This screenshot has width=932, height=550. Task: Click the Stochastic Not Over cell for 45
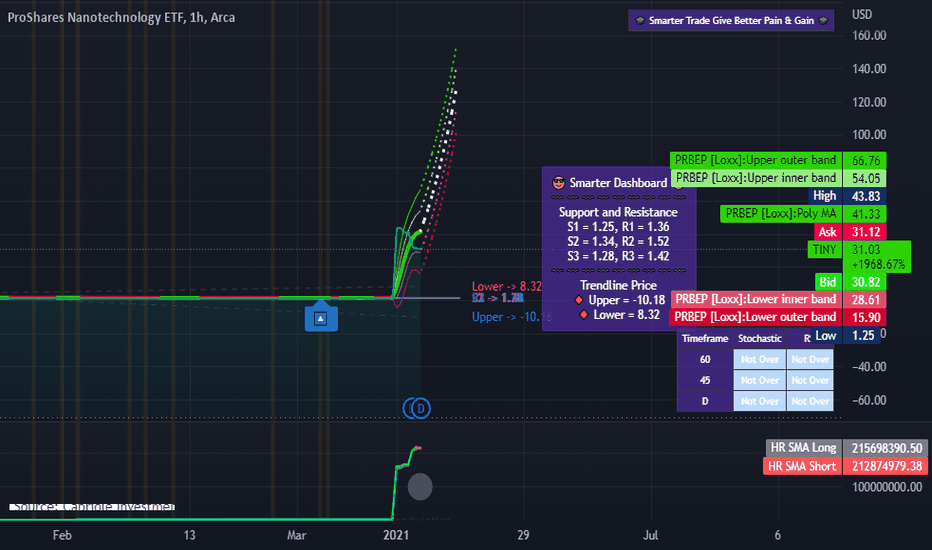(760, 380)
